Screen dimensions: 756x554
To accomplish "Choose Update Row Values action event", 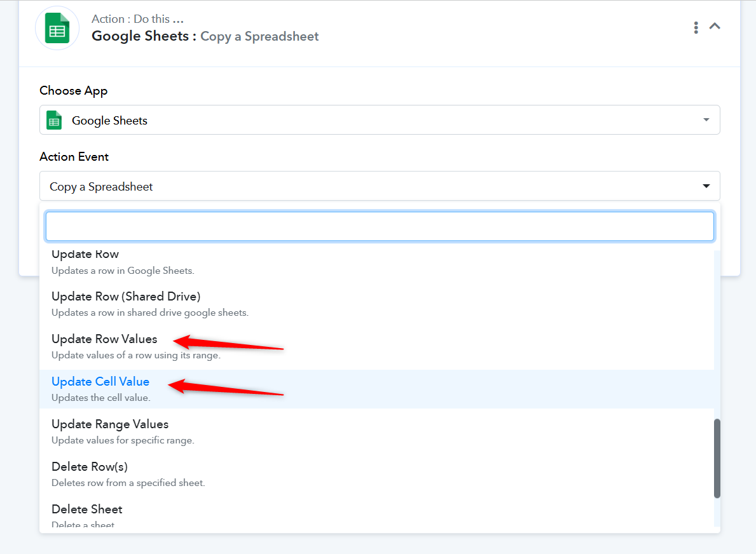I will (x=376, y=346).
